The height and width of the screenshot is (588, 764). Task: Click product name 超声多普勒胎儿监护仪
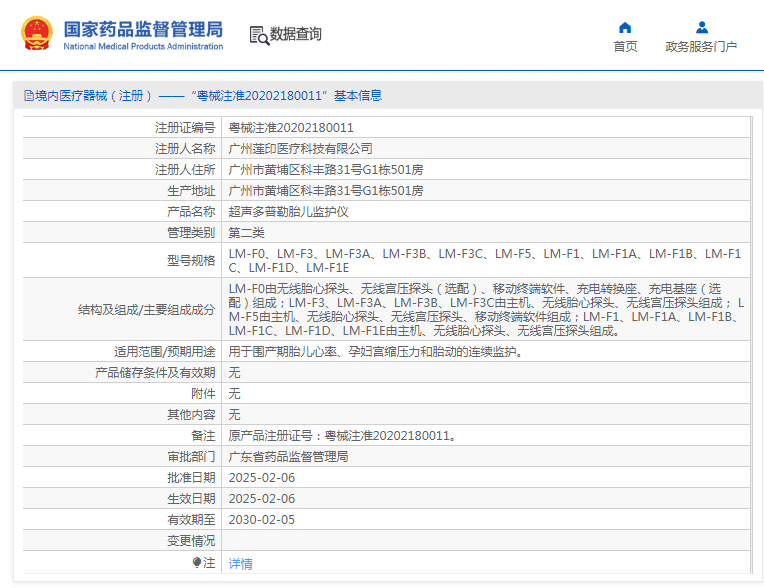[x=288, y=212]
